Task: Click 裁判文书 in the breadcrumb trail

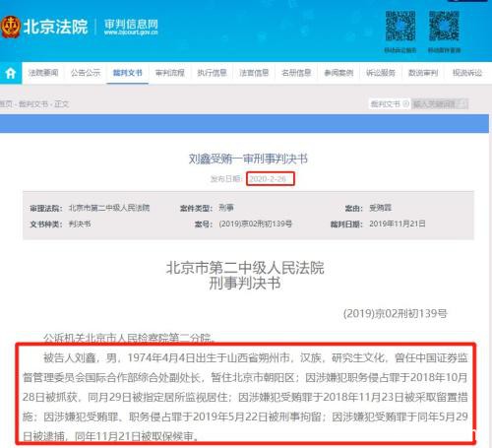Action: click(x=33, y=104)
